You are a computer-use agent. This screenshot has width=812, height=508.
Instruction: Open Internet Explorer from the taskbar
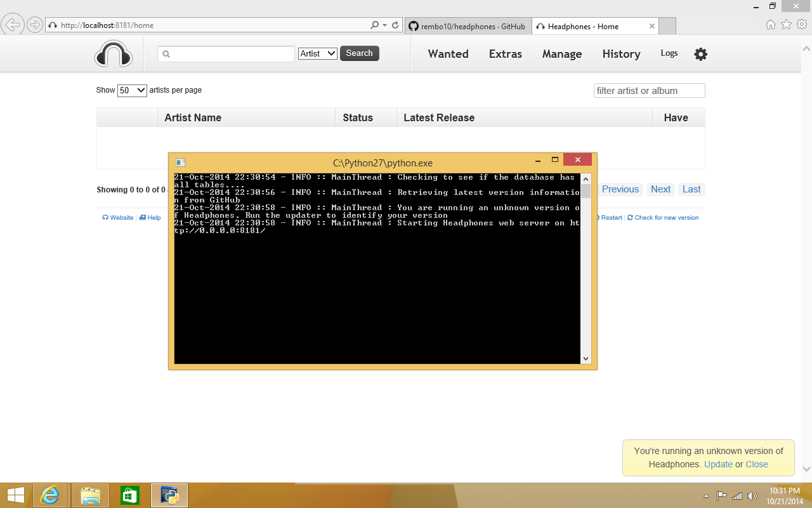pyautogui.click(x=50, y=495)
